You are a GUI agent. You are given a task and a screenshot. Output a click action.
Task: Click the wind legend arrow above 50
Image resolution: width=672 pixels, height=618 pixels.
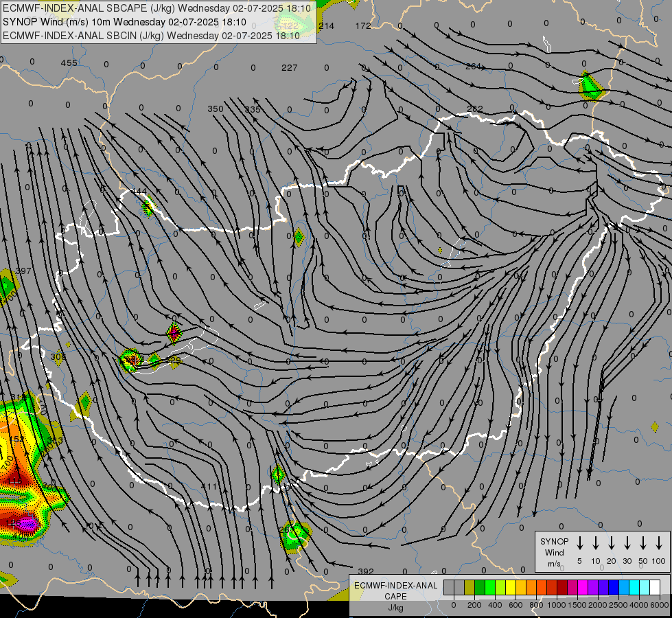pyautogui.click(x=643, y=543)
